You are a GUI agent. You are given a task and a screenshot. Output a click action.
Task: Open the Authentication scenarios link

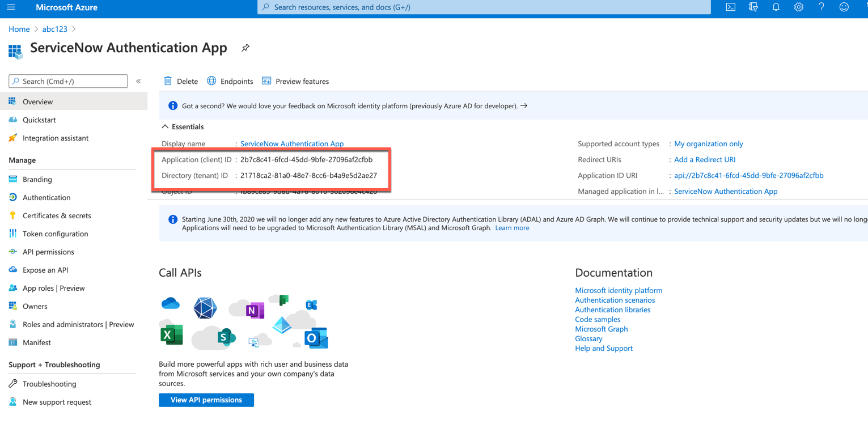tap(615, 300)
